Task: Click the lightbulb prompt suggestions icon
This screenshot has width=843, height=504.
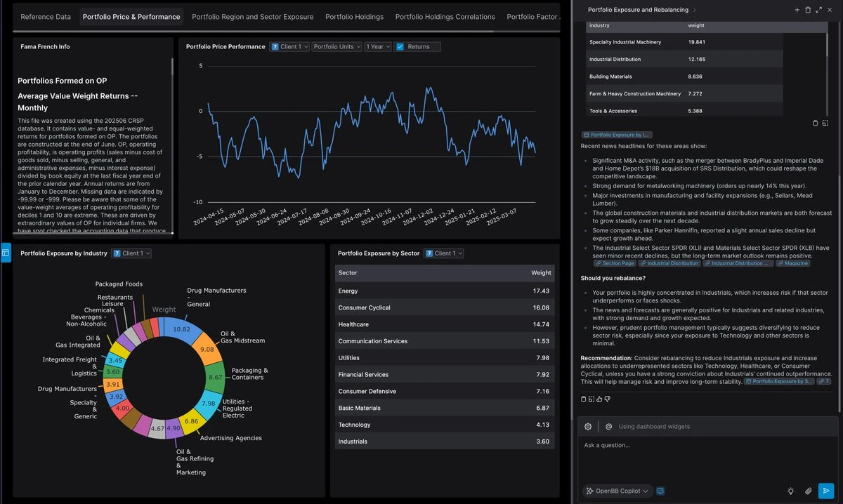Action: coord(791,491)
